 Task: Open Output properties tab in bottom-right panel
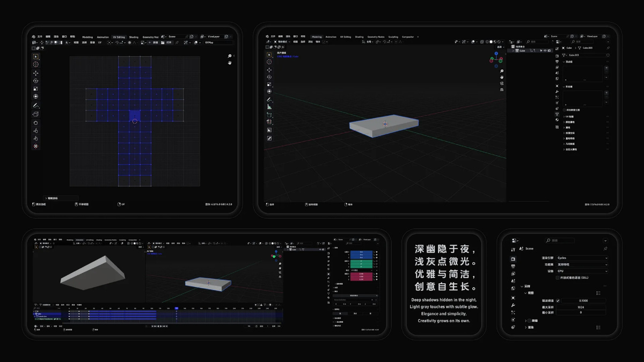coord(513,267)
